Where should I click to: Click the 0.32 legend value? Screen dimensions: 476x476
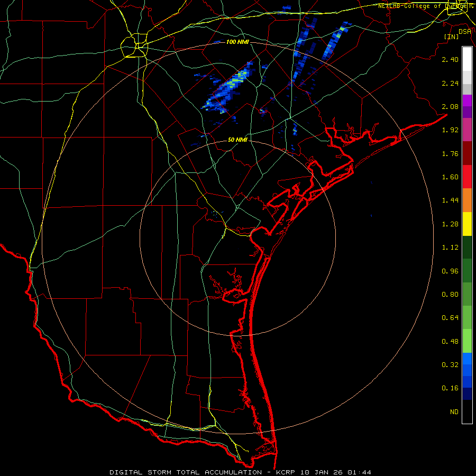coord(450,365)
